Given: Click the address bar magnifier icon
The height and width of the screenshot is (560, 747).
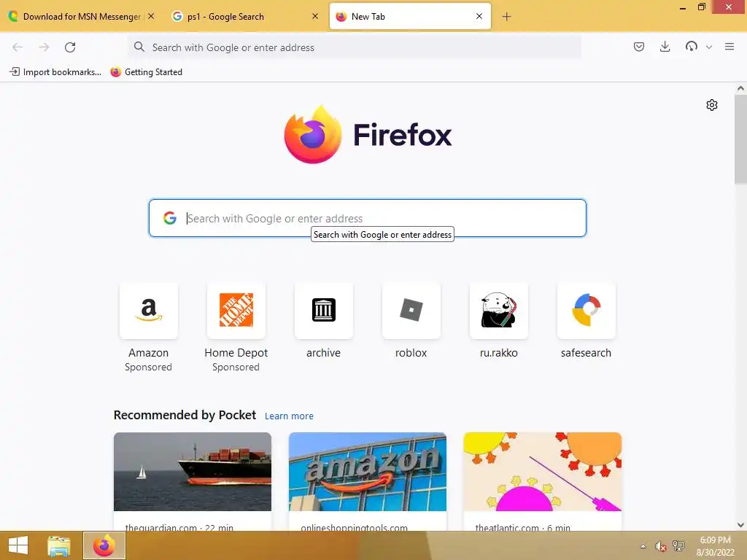Looking at the screenshot, I should pyautogui.click(x=139, y=47).
